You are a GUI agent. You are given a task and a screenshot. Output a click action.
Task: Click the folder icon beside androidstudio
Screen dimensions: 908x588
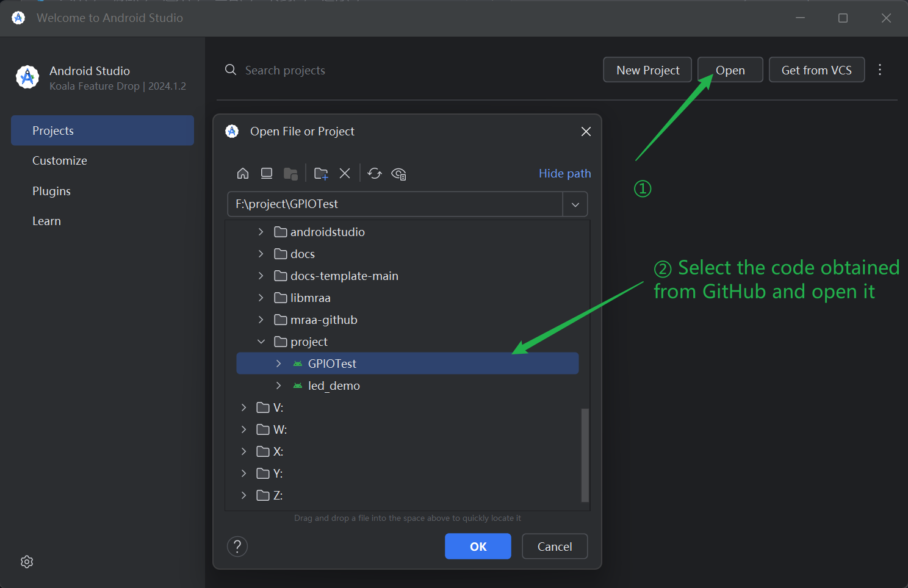coord(281,232)
